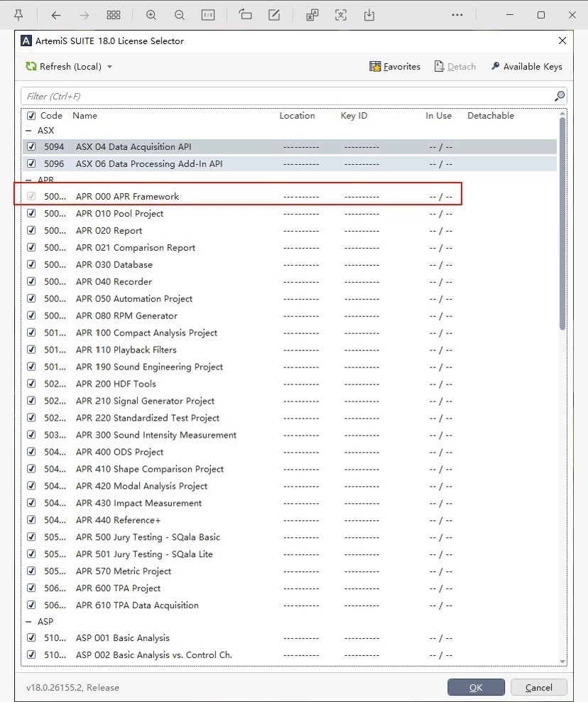Confirm the selection with OK
The height and width of the screenshot is (702, 588).
click(x=476, y=687)
